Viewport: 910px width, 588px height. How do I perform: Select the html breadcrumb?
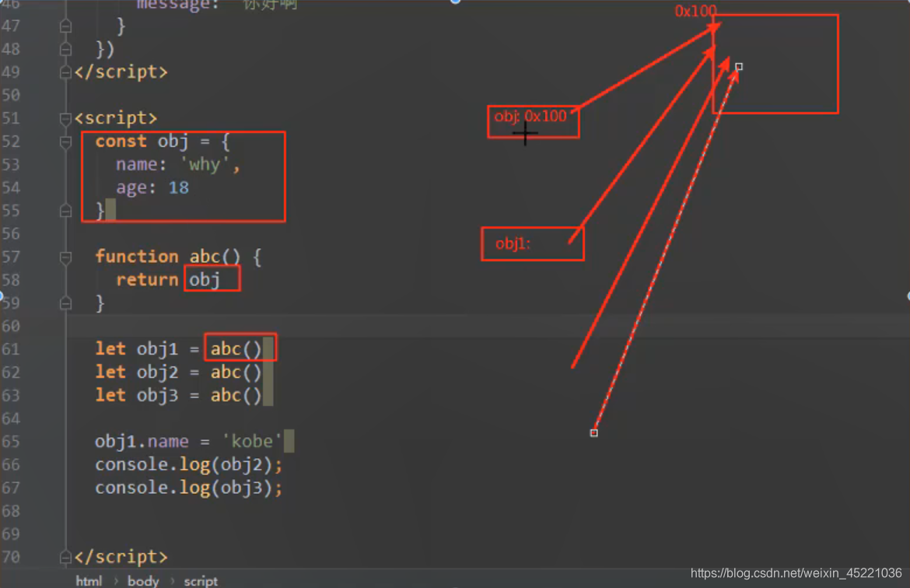(x=89, y=580)
